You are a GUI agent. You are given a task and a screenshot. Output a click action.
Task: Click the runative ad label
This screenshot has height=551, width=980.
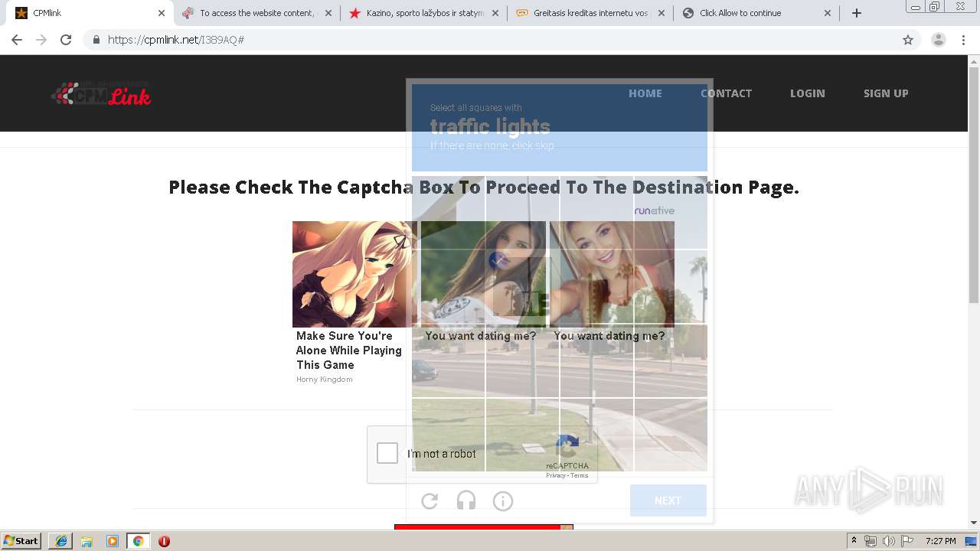tap(655, 210)
